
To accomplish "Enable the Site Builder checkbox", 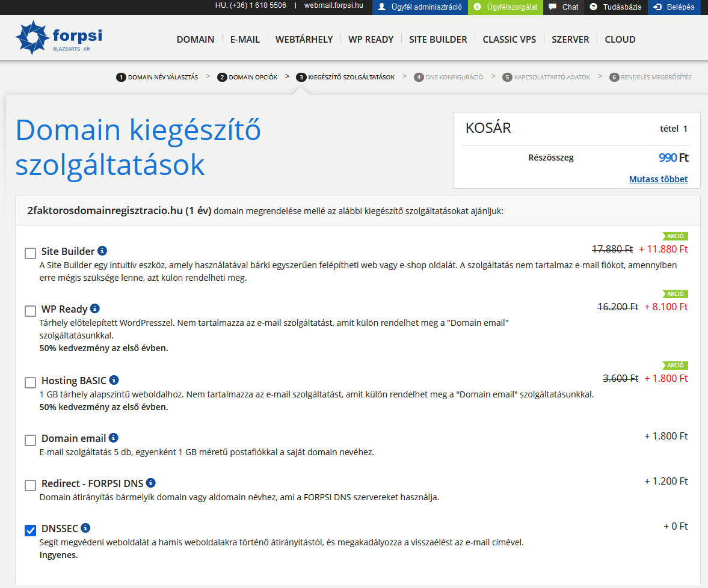I will point(30,253).
